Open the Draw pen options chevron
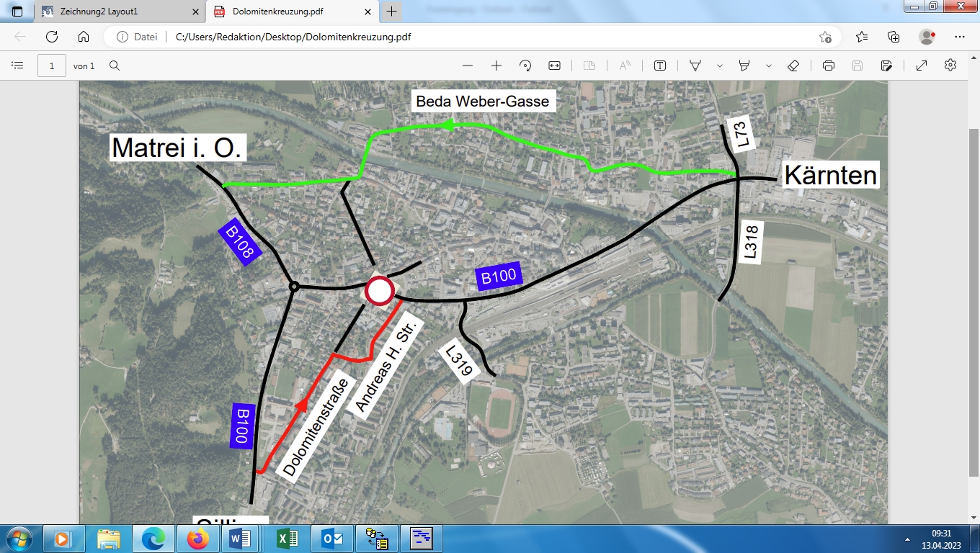 718,65
